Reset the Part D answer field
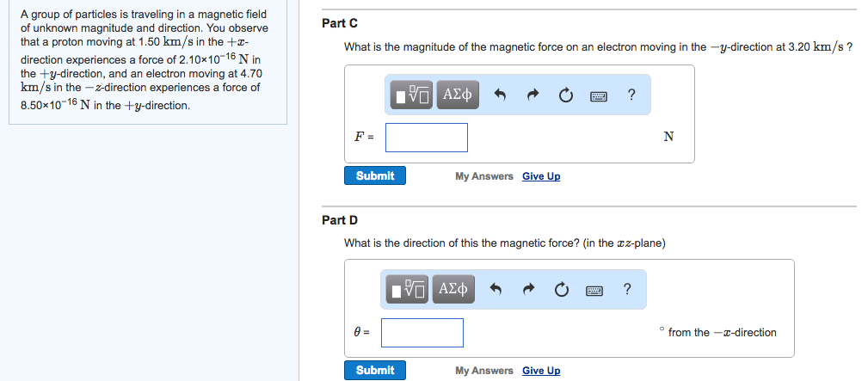The image size is (868, 381). [562, 289]
